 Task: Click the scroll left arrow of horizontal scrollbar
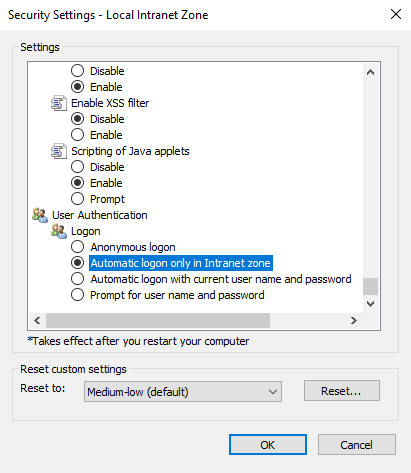pos(37,320)
